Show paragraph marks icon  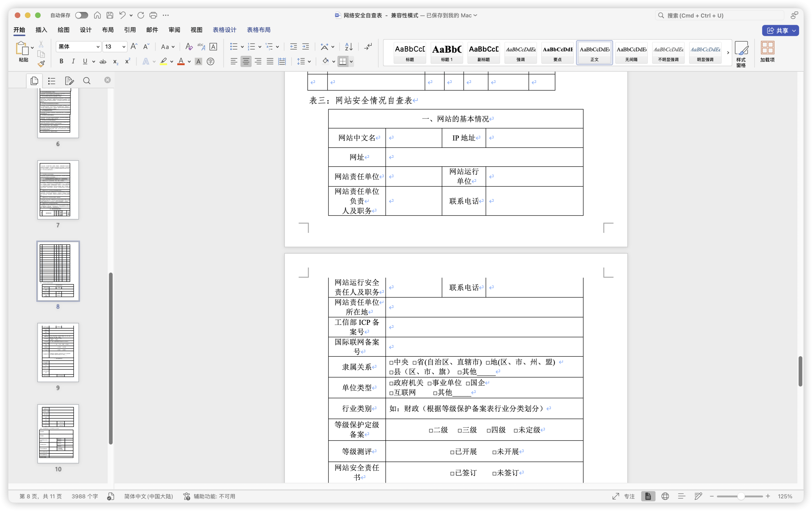coord(368,47)
